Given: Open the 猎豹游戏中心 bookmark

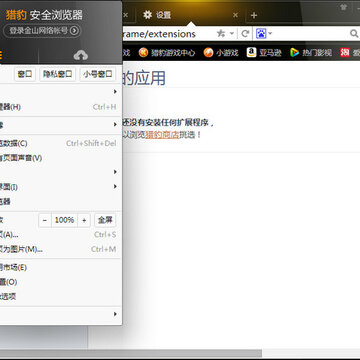Looking at the screenshot, I should (167, 52).
